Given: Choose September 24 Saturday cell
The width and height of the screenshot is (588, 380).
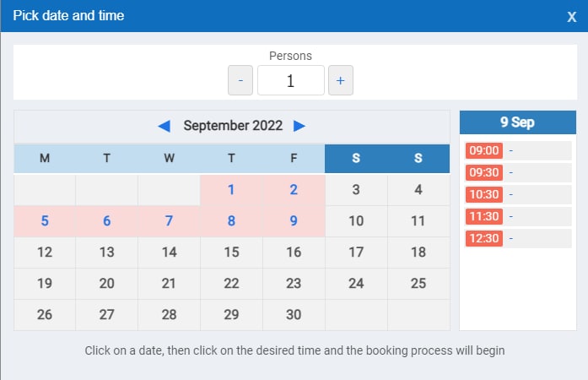Looking at the screenshot, I should (x=356, y=283).
